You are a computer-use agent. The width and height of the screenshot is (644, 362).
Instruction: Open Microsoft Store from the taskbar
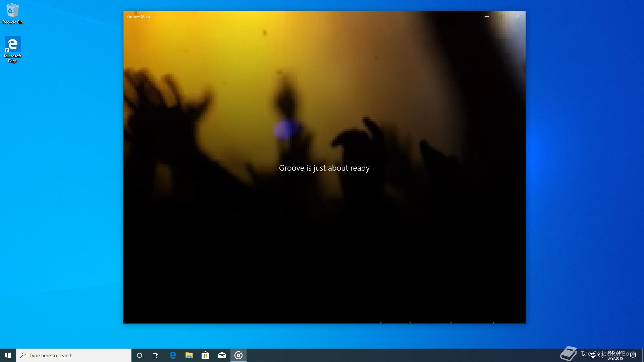(206, 355)
